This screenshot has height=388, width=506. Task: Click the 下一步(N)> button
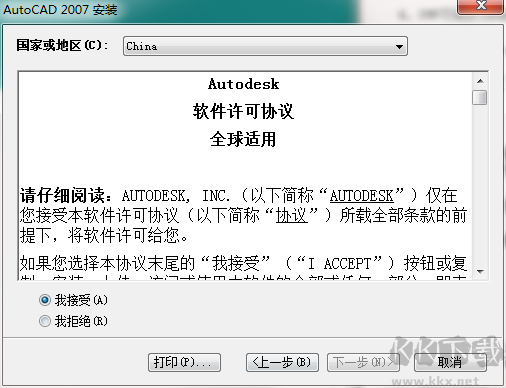(363, 362)
